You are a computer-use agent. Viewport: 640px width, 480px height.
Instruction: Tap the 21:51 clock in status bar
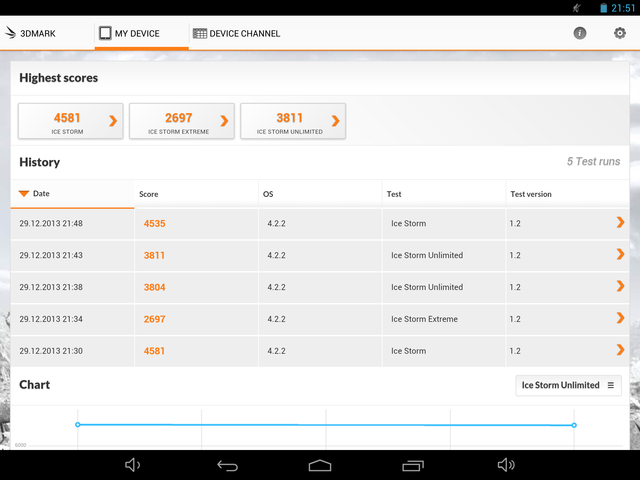click(623, 8)
